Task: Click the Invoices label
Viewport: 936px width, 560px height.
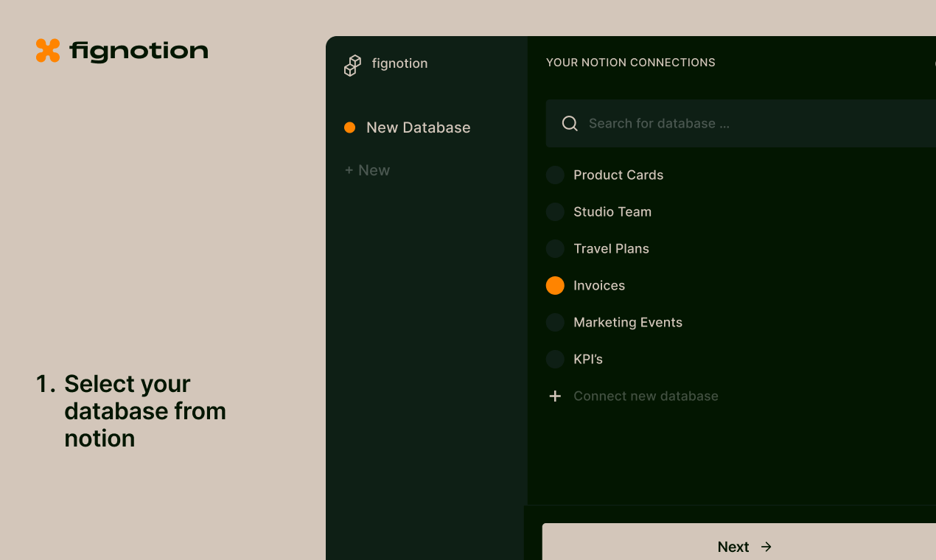Action: (x=599, y=285)
